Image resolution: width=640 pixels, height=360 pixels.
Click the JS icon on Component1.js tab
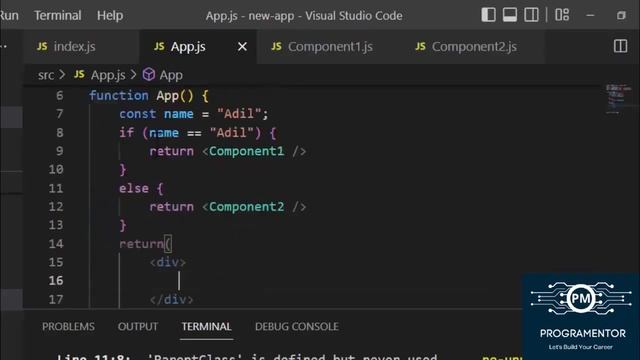pyautogui.click(x=276, y=46)
